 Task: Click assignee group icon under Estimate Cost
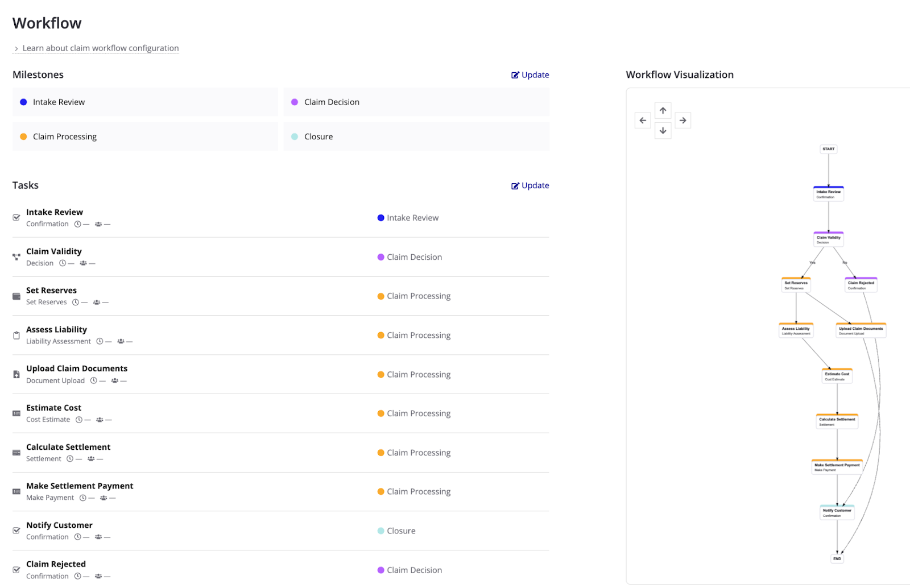point(100,420)
